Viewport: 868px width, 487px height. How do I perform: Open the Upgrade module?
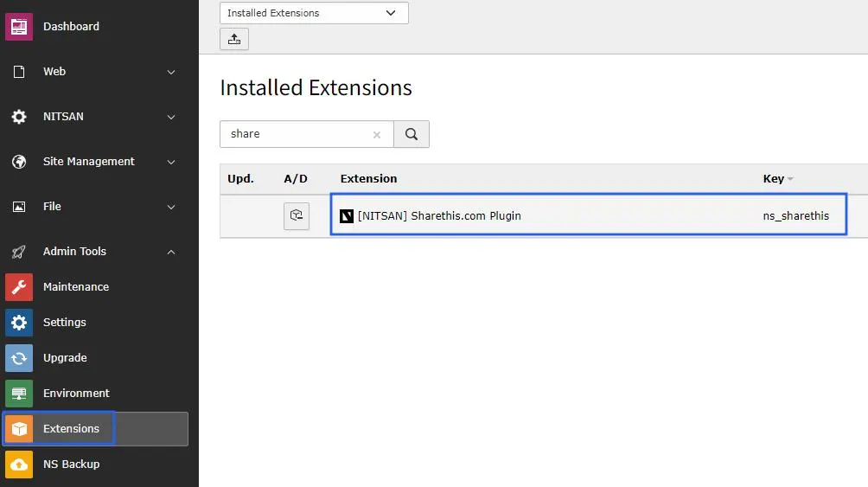(65, 358)
